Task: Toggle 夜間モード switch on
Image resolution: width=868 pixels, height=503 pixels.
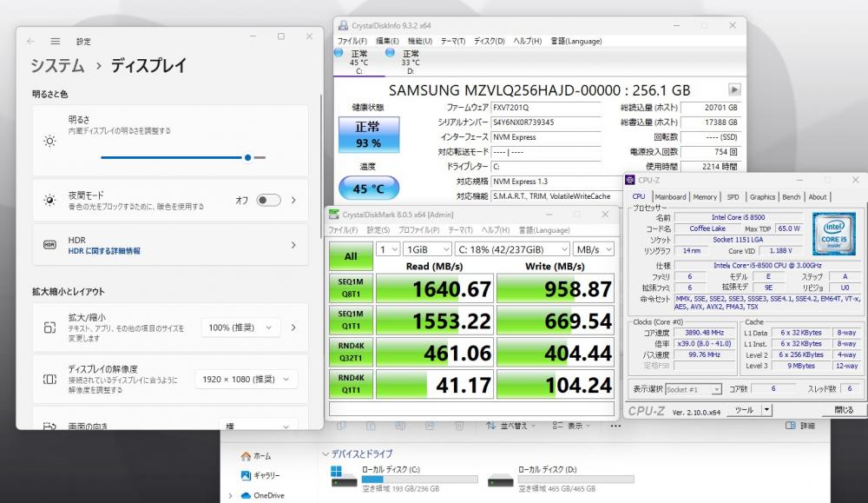Action: pyautogui.click(x=268, y=200)
